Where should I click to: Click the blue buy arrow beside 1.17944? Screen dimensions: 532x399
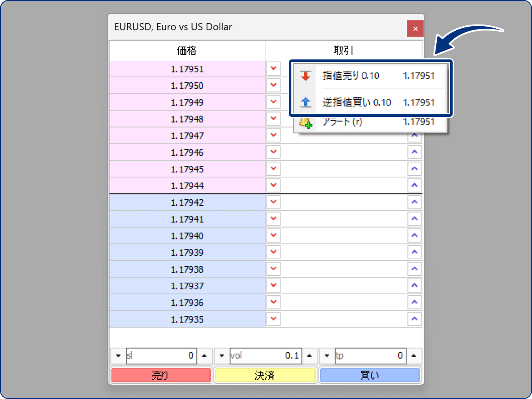coord(414,185)
